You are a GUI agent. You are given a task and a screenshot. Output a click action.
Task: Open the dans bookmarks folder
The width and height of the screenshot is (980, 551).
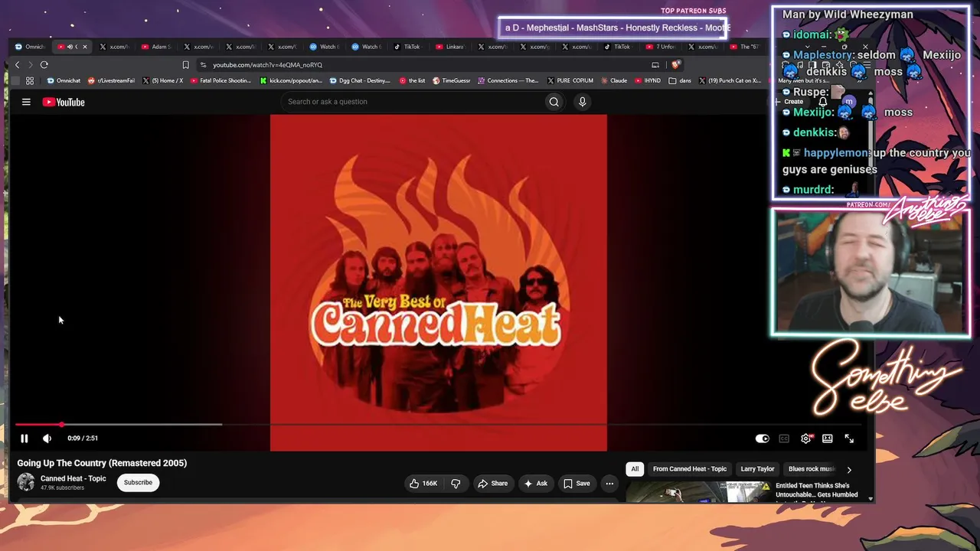pos(680,80)
